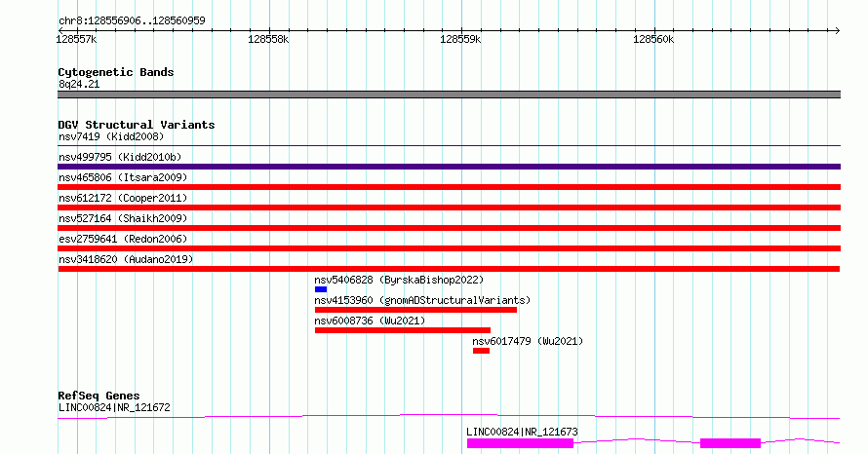Select the LINC00824|NR_121672 gene label

coord(114,407)
